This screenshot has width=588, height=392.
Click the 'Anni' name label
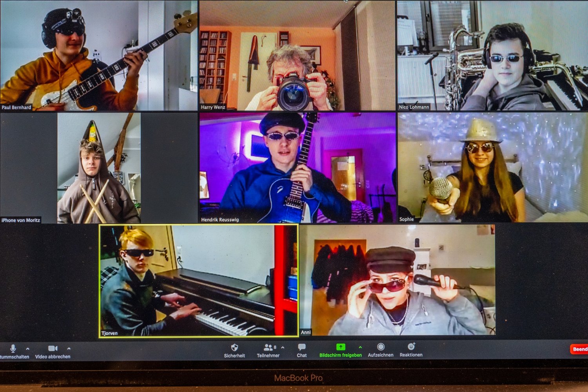[306, 332]
